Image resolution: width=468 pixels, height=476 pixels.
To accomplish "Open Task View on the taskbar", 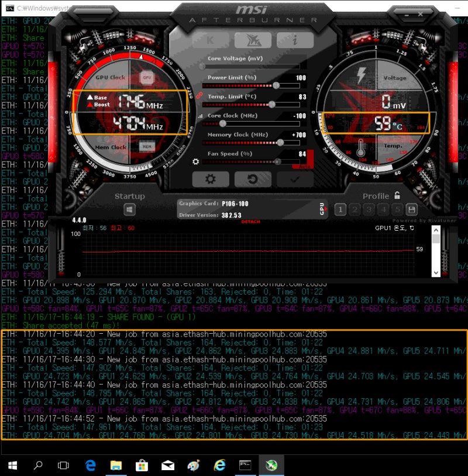I will (63, 465).
